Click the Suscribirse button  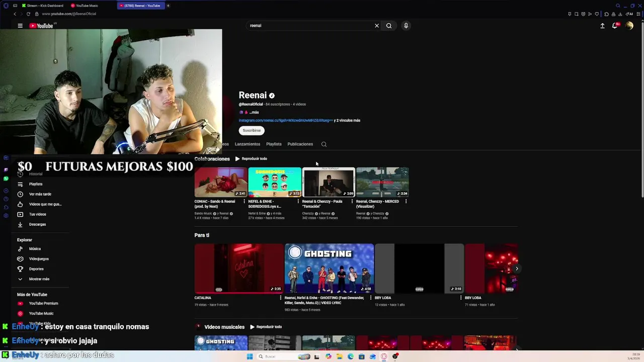click(252, 131)
